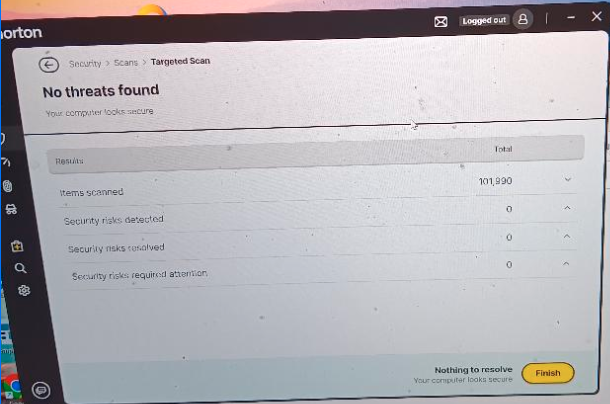Navigate to Scans in breadcrumb
The width and height of the screenshot is (610, 404).
click(126, 63)
